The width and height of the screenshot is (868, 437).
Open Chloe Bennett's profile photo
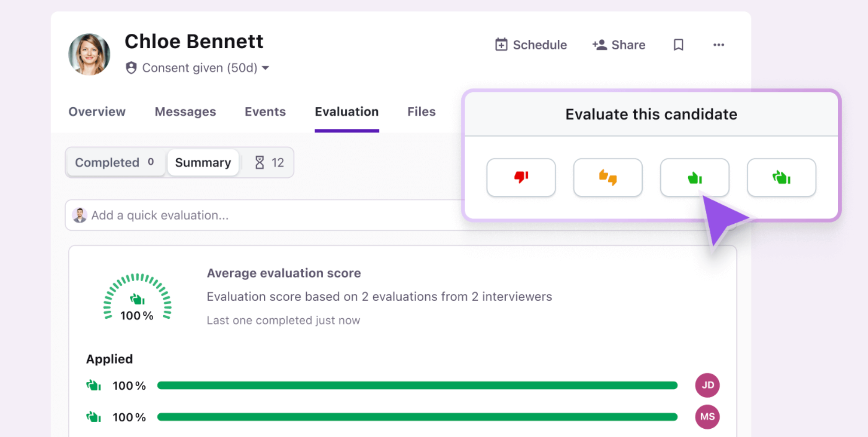(89, 54)
